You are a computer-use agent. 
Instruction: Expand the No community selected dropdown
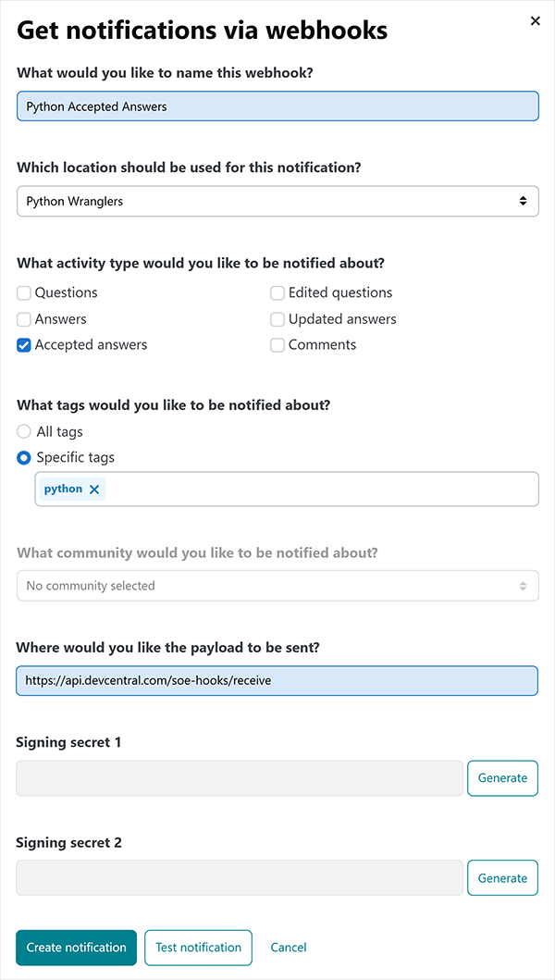[x=277, y=586]
